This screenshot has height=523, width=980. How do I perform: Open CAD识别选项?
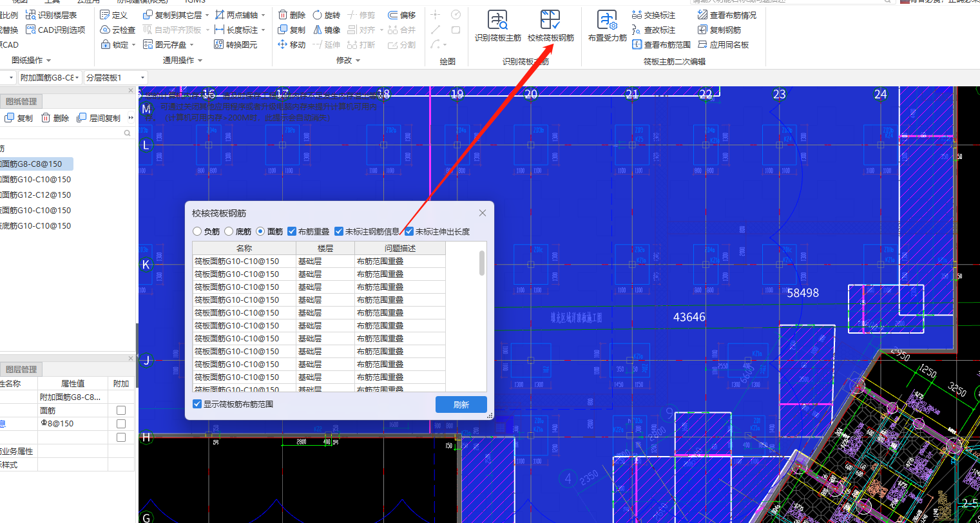[x=55, y=30]
